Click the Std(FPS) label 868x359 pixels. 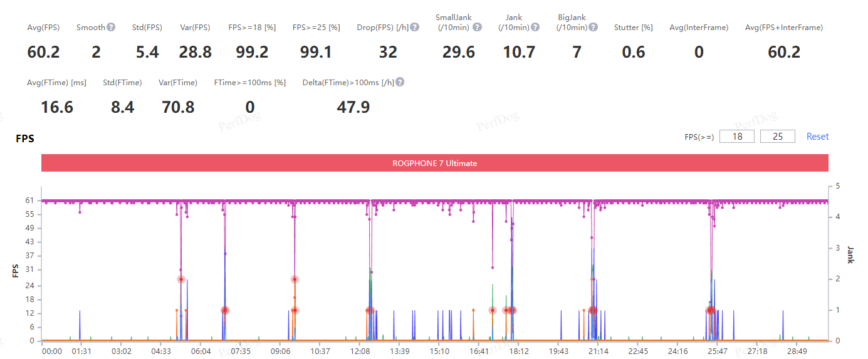pyautogui.click(x=147, y=28)
